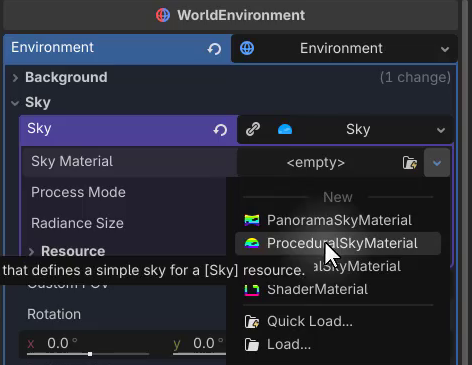Image resolution: width=472 pixels, height=365 pixels.
Task: Click the Rotation y value field
Action: pyautogui.click(x=199, y=344)
